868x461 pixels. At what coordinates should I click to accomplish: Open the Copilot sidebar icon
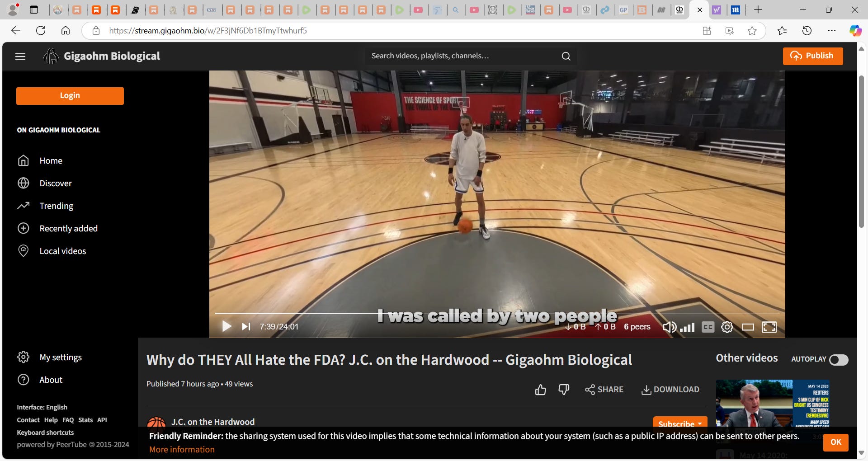point(855,31)
